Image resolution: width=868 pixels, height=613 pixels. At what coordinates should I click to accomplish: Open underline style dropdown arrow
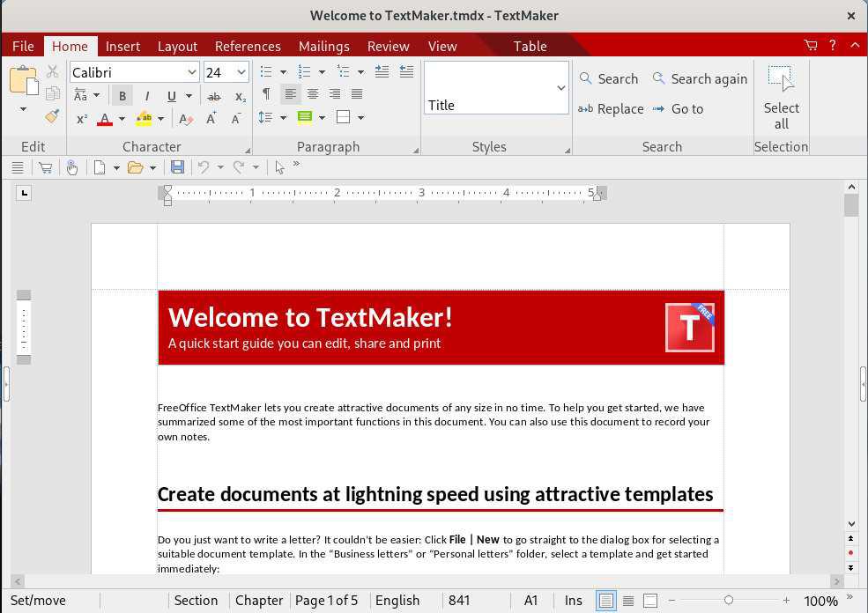[189, 96]
